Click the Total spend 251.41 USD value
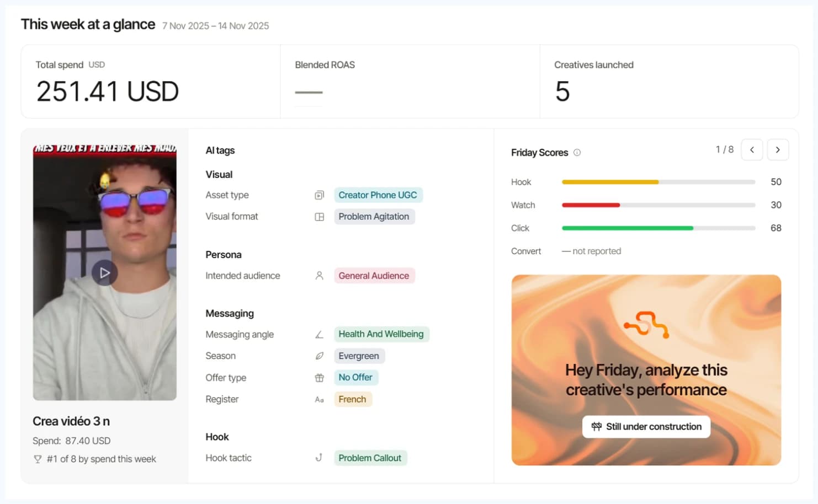Screen dimensions: 818x504 coord(108,92)
